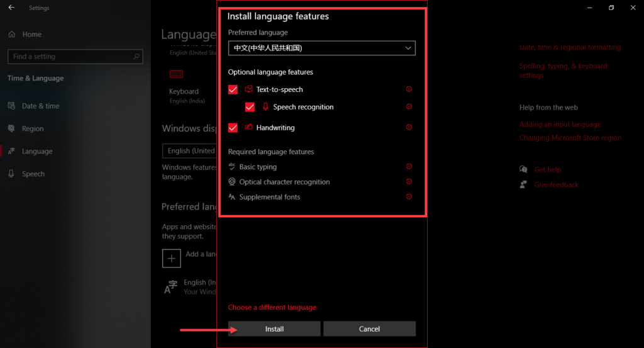Open the Speech microphone icon
This screenshot has width=644, height=348.
click(x=11, y=174)
